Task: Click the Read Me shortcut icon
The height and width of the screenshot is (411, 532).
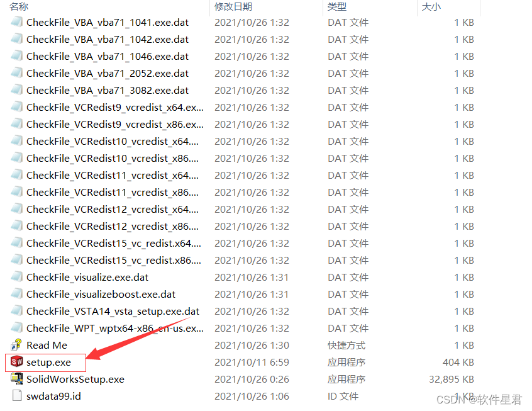Action: click(x=16, y=345)
